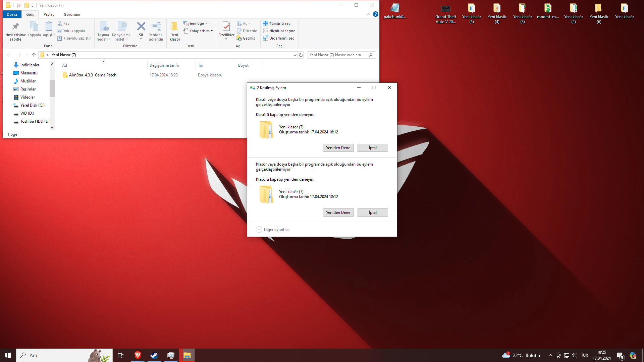The width and height of the screenshot is (644, 362).
Task: Switch to the Görünüm ribbon tab
Action: 72,14
